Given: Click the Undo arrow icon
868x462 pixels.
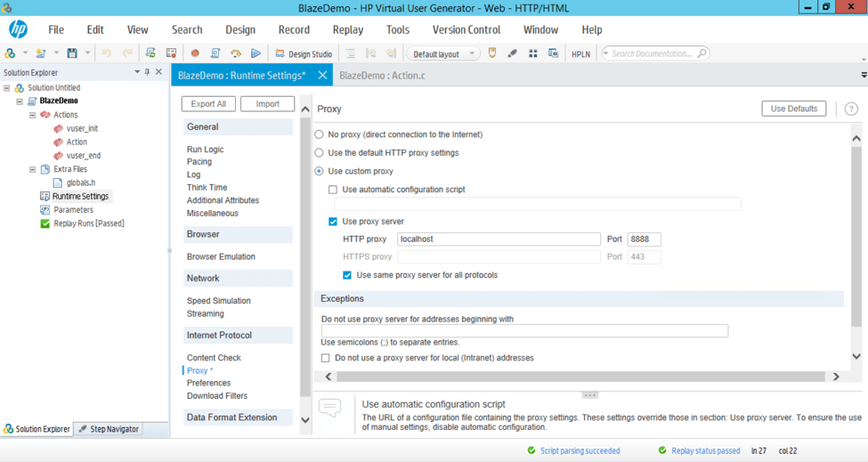Looking at the screenshot, I should (x=106, y=53).
